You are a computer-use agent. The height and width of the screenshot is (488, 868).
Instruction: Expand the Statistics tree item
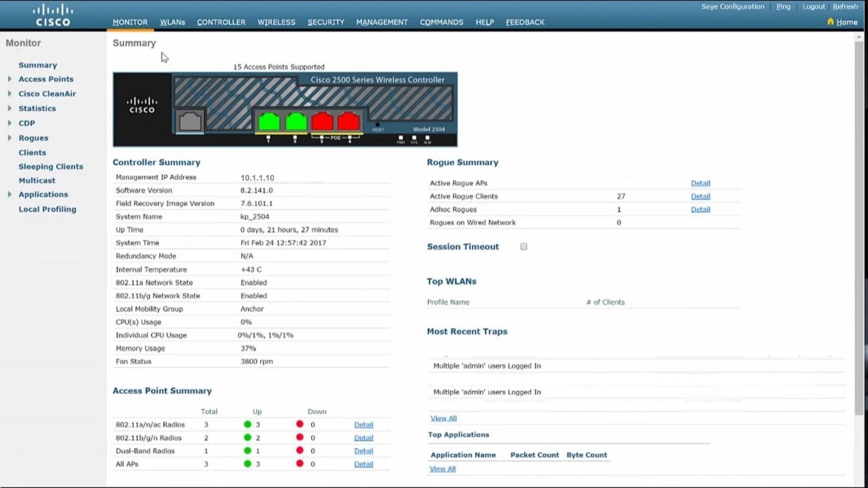coord(9,108)
